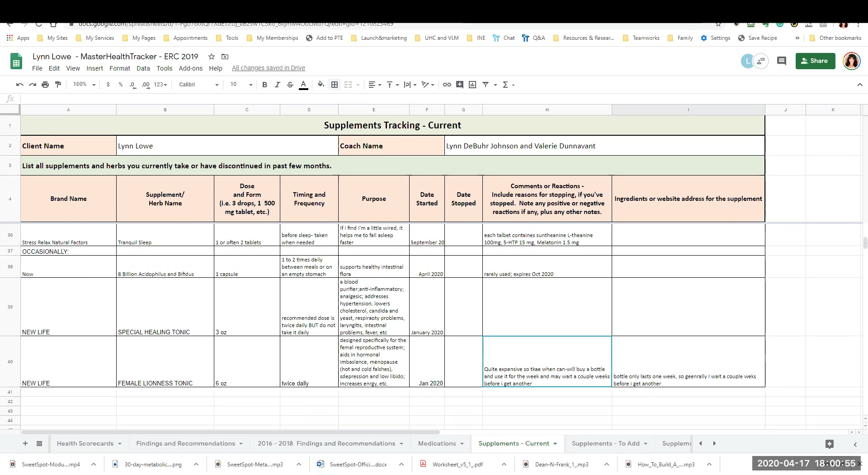Open the text rotation dropdown
Image resolution: width=868 pixels, height=475 pixels.
point(428,85)
